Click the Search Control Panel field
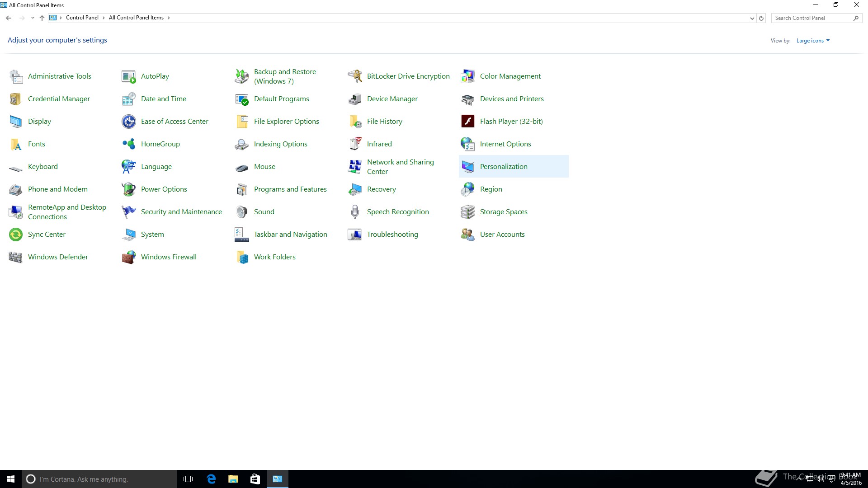 pos(816,18)
